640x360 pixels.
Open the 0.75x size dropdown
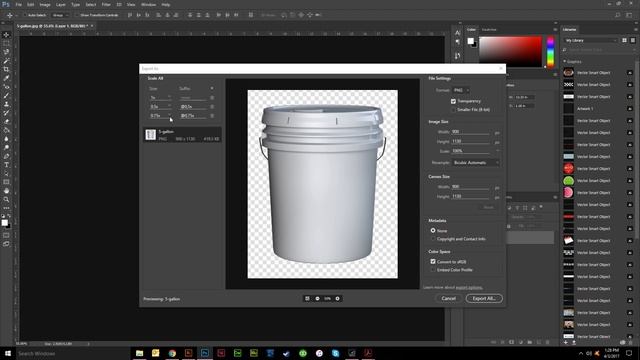[x=169, y=116]
